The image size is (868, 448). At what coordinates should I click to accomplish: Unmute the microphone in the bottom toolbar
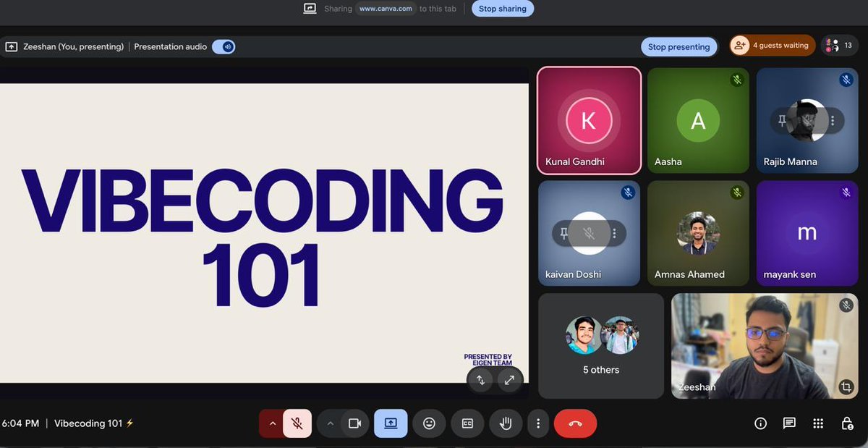(x=297, y=423)
